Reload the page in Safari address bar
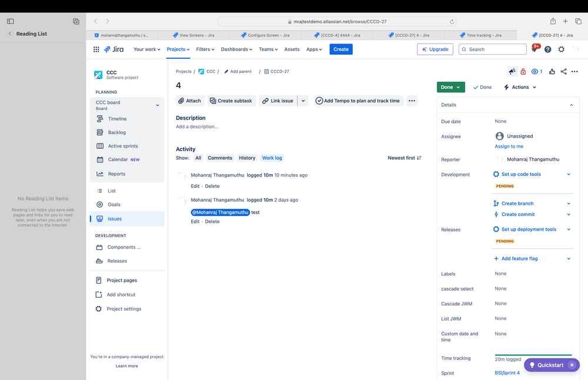This screenshot has height=380, width=588. click(x=452, y=22)
